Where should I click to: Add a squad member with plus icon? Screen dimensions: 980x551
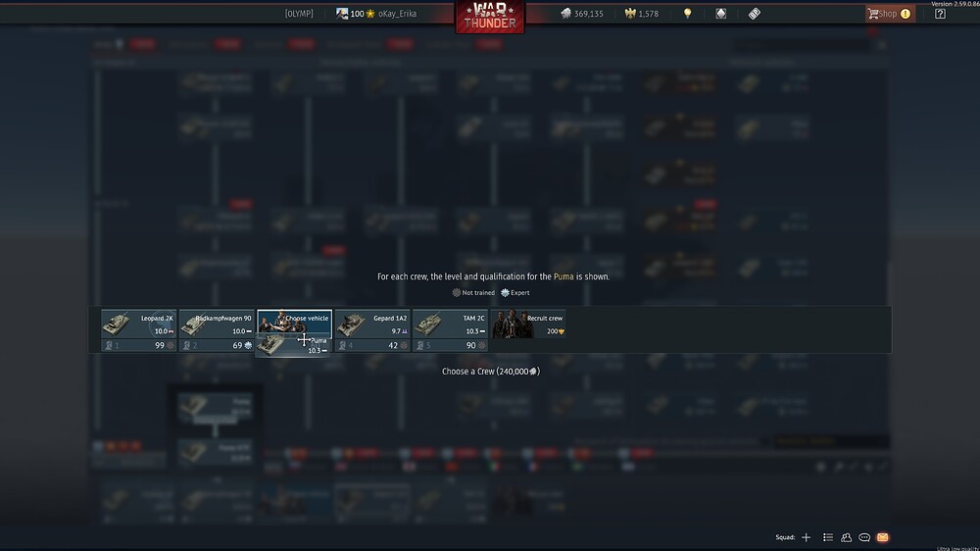(x=807, y=537)
